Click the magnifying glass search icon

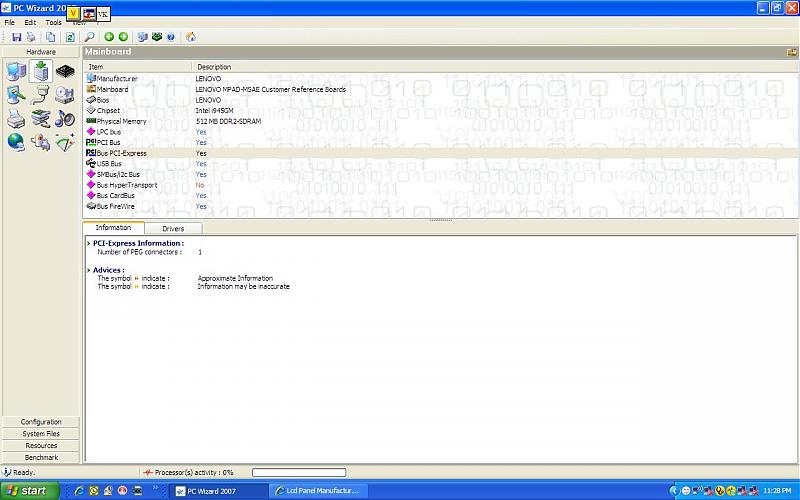point(89,37)
